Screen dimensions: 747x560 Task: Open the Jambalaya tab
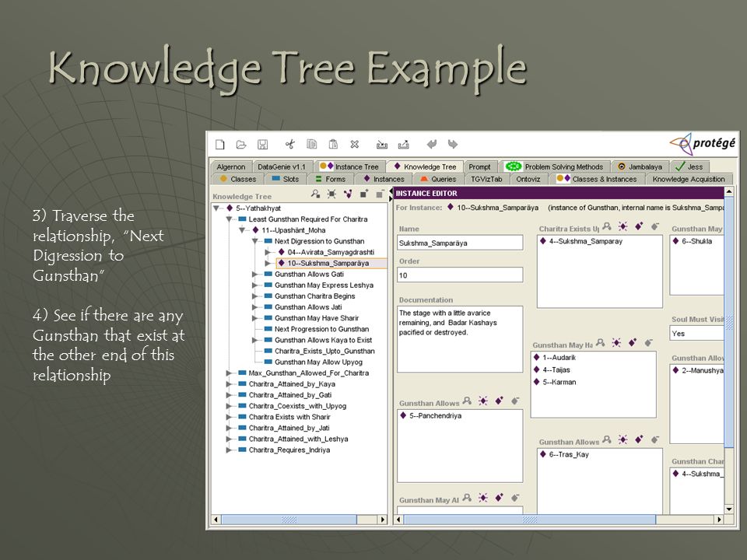tap(640, 166)
